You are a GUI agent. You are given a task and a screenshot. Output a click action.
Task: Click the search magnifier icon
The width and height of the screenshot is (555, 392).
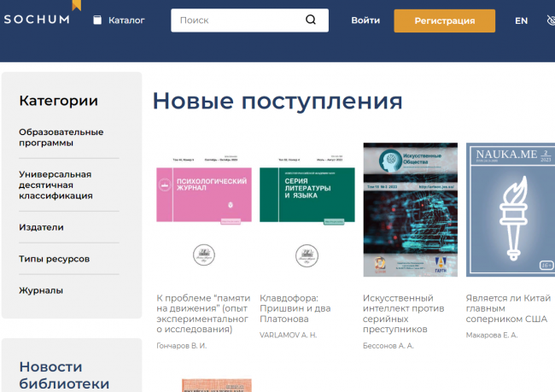coord(311,20)
